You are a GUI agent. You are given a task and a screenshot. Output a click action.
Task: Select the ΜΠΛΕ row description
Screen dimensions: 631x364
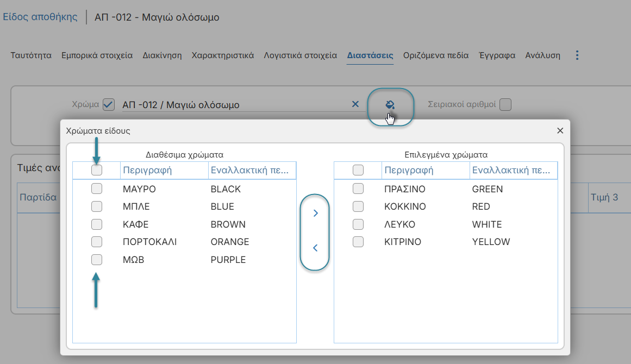click(136, 207)
